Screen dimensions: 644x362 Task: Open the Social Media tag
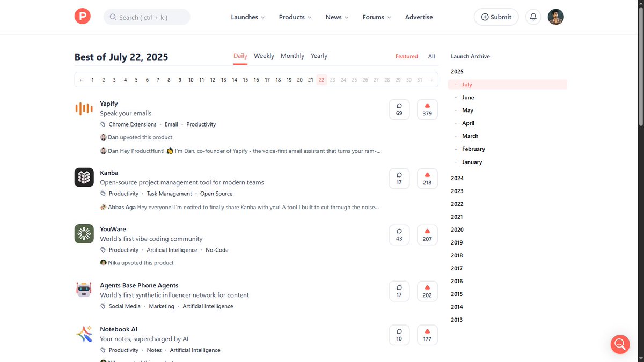click(125, 306)
